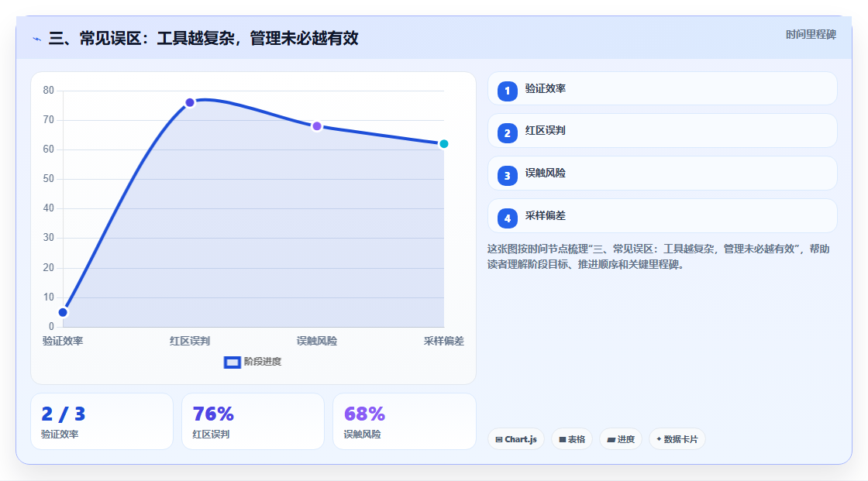Click y-axis value 50
The height and width of the screenshot is (481, 868).
point(49,179)
